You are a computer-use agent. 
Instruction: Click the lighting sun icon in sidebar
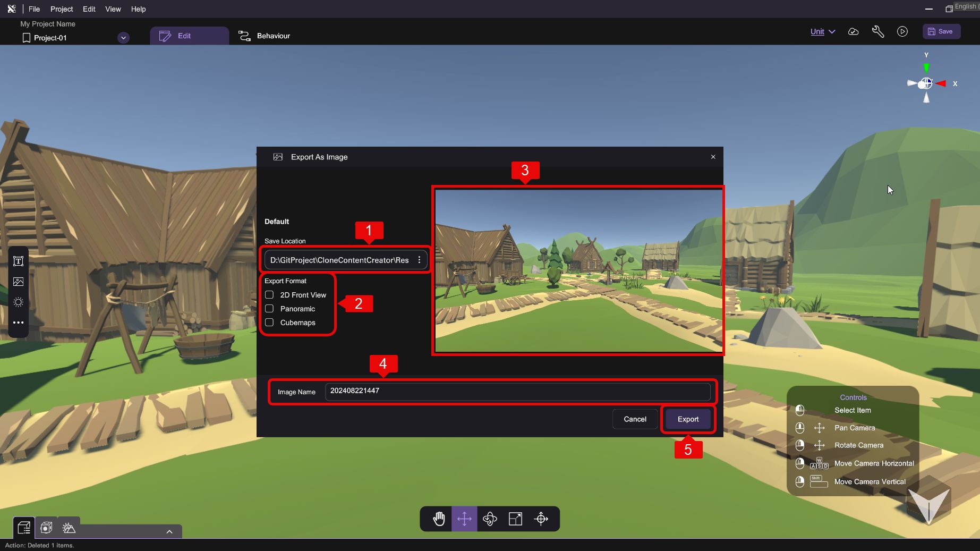coord(18,302)
